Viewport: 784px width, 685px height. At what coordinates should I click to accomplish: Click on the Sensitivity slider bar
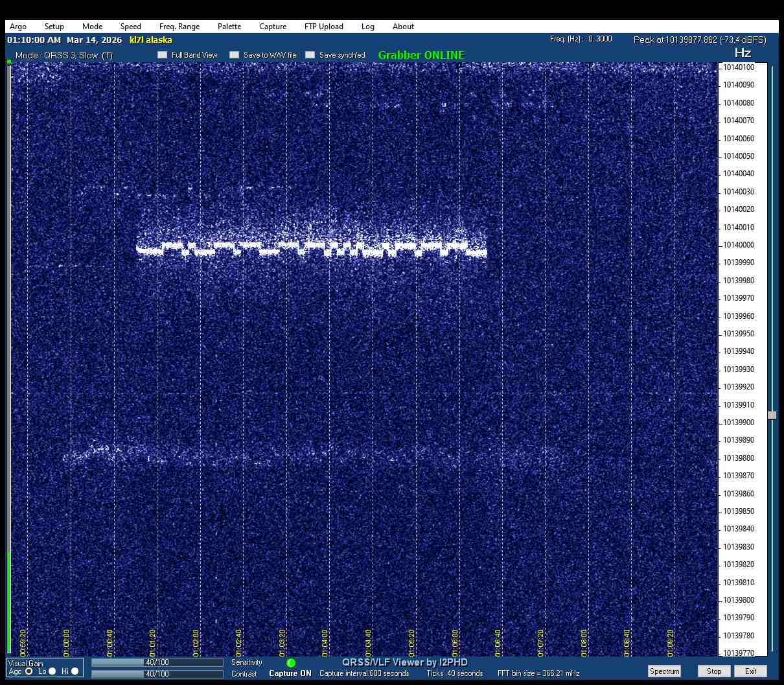157,662
